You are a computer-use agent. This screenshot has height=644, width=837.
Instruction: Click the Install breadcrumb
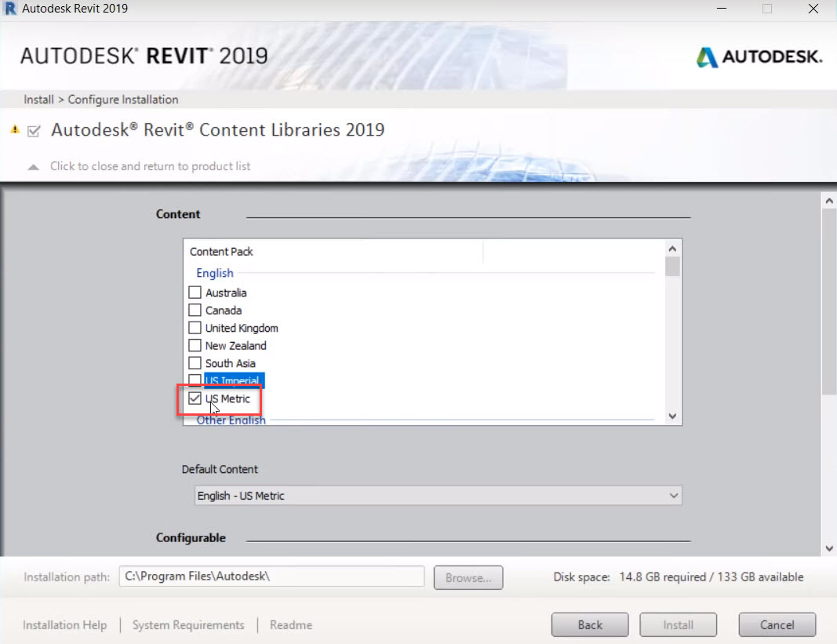tap(38, 100)
